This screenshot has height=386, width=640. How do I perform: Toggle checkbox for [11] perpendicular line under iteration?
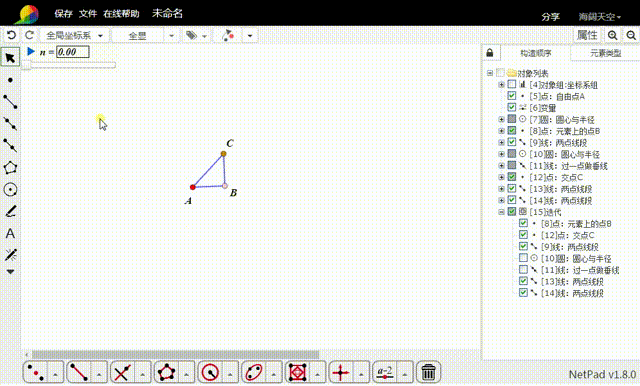pyautogui.click(x=523, y=270)
